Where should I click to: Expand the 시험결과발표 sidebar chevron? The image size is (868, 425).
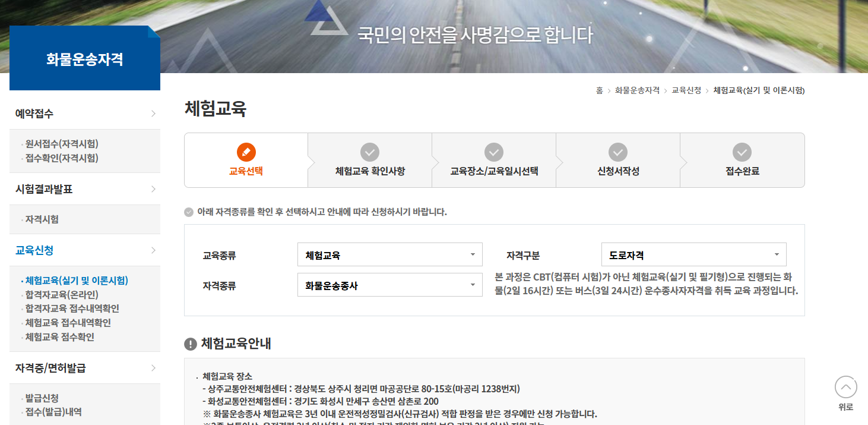[x=153, y=189]
